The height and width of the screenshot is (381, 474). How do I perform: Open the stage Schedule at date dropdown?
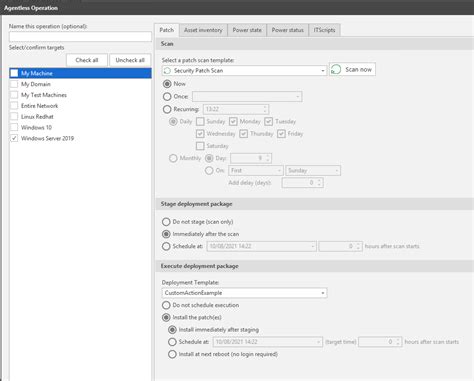coord(262,246)
